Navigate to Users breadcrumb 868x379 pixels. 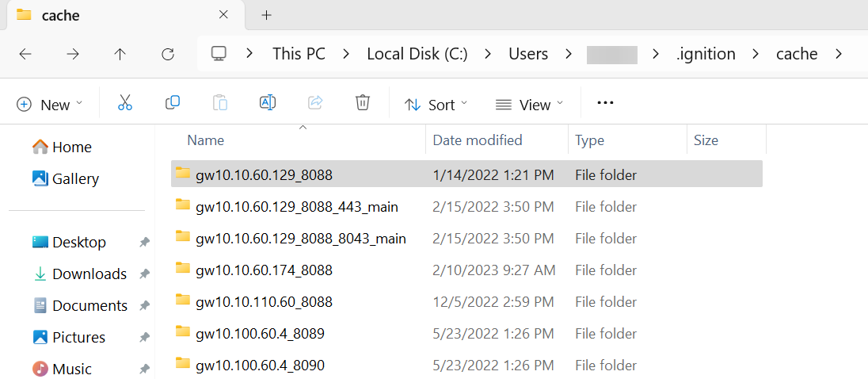point(528,54)
